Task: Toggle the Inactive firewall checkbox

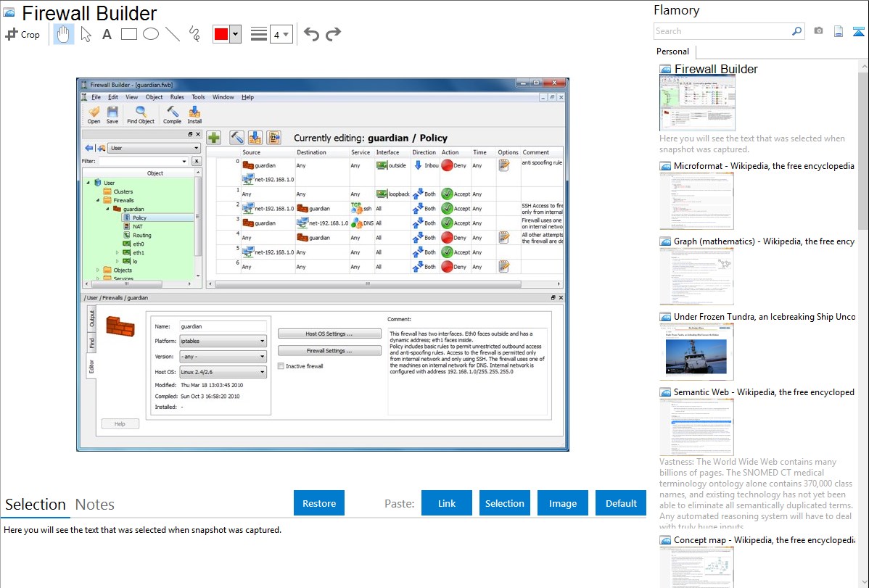Action: click(x=281, y=366)
